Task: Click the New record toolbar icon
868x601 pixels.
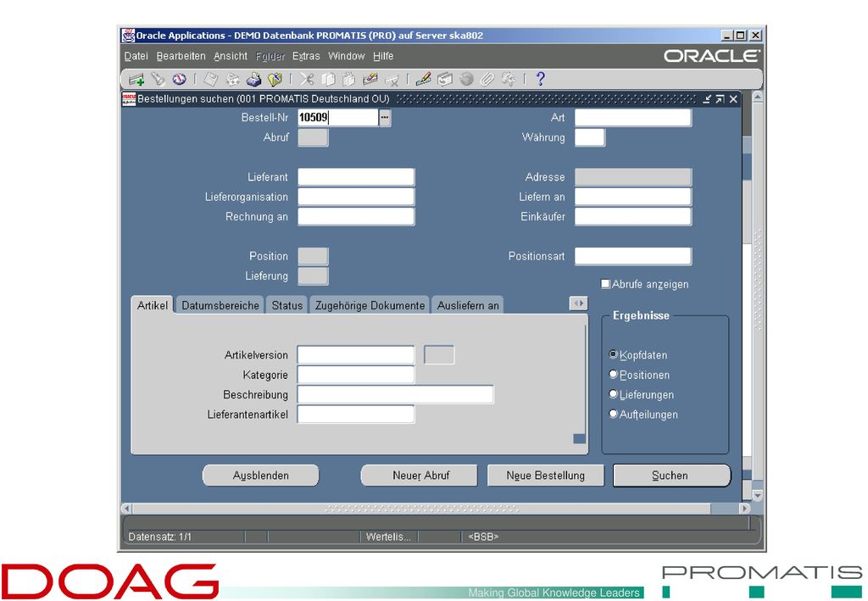Action: tap(136, 80)
